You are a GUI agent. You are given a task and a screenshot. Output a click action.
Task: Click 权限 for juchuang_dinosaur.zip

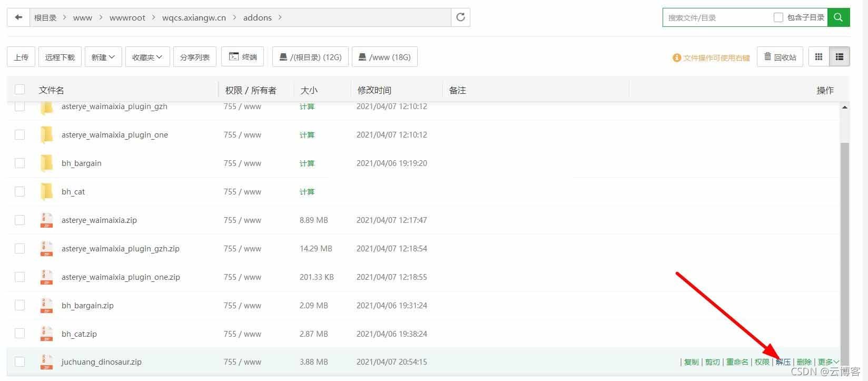762,362
